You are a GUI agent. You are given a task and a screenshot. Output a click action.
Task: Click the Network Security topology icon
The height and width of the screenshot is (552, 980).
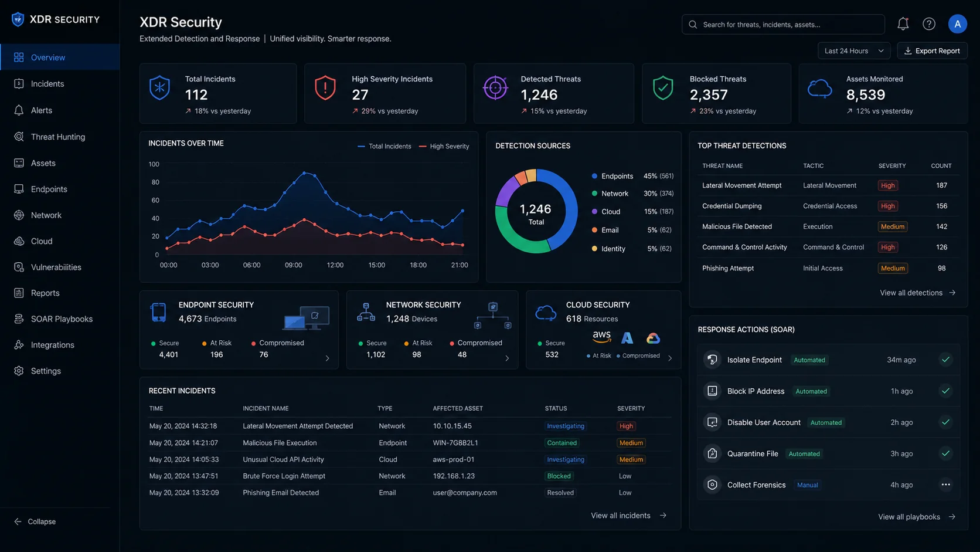[366, 312]
